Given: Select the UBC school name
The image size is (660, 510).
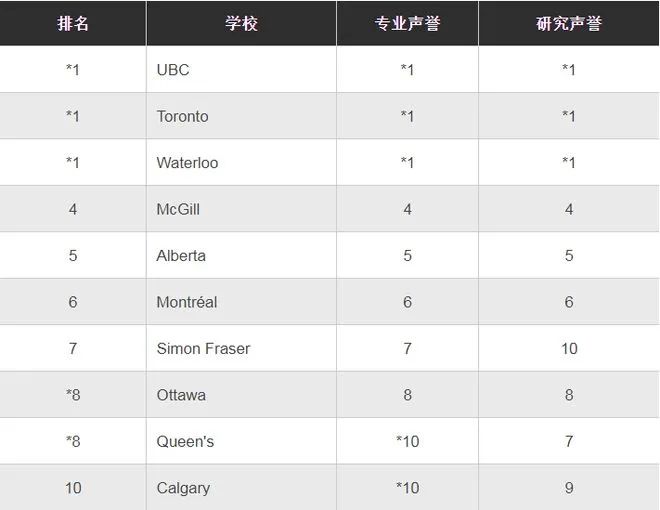Looking at the screenshot, I should pyautogui.click(x=173, y=70).
